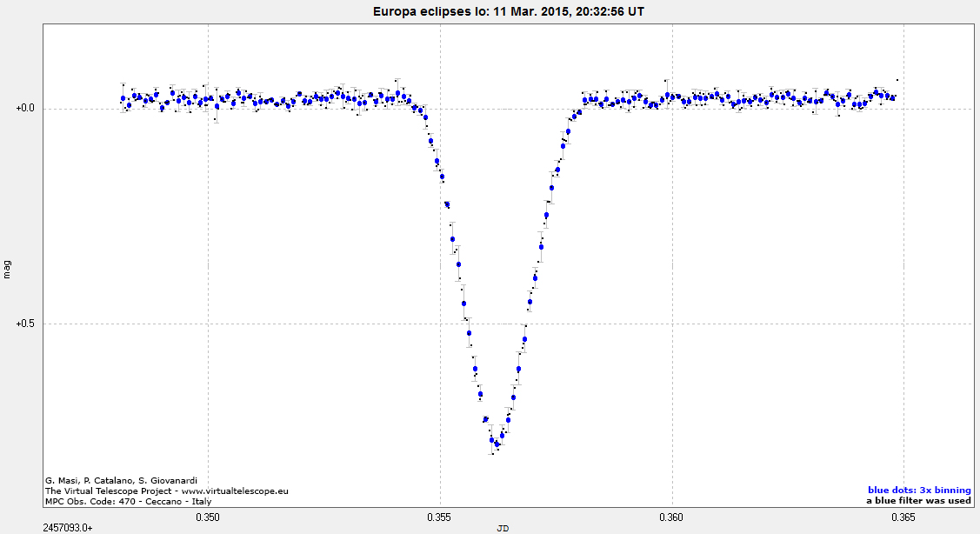Click the 0.365 x-axis tick label
Viewport: 980px width, 534px height.
[903, 517]
